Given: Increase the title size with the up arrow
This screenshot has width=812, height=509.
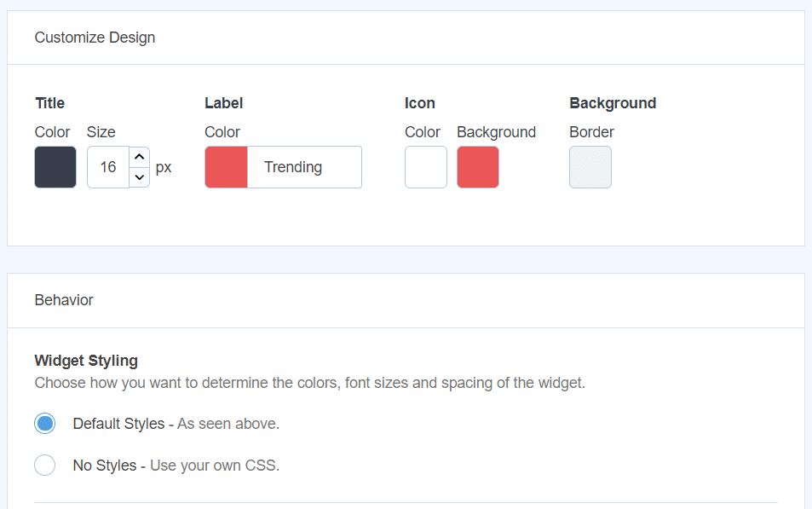Looking at the screenshot, I should click(139, 156).
